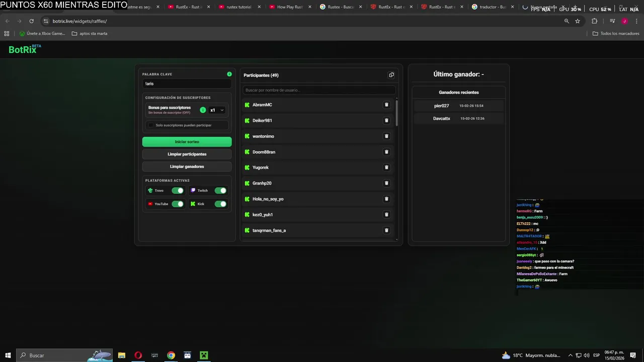Open the taskbar weather widget '18°C'
Viewport: 644px width, 362px height.
coord(531,355)
